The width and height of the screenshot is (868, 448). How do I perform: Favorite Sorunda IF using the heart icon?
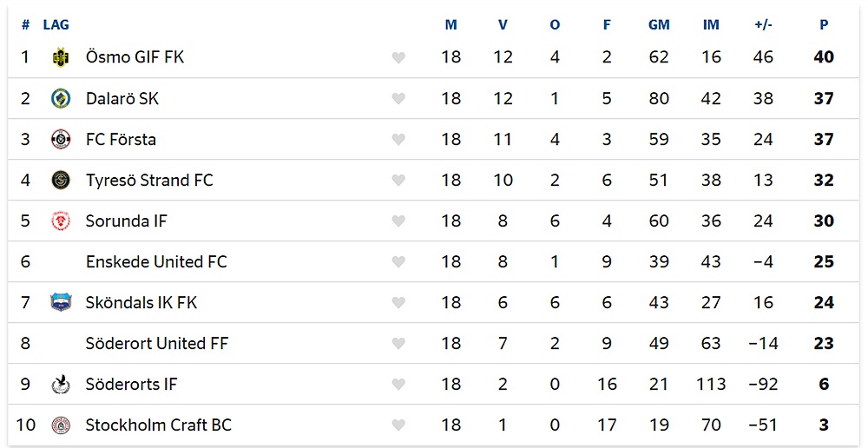coord(398,221)
